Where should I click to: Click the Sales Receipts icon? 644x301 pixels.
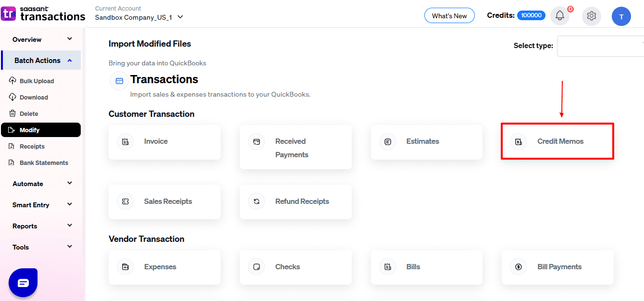125,201
